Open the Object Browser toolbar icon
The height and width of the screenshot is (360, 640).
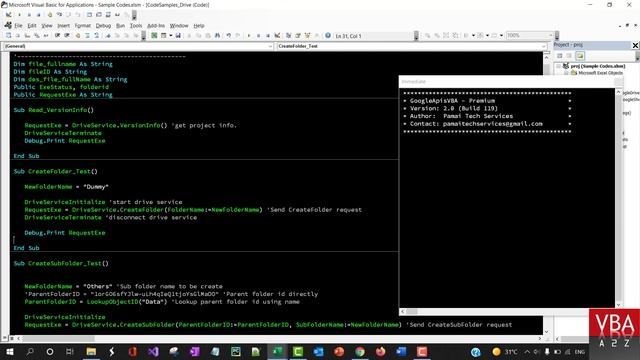[307, 36]
